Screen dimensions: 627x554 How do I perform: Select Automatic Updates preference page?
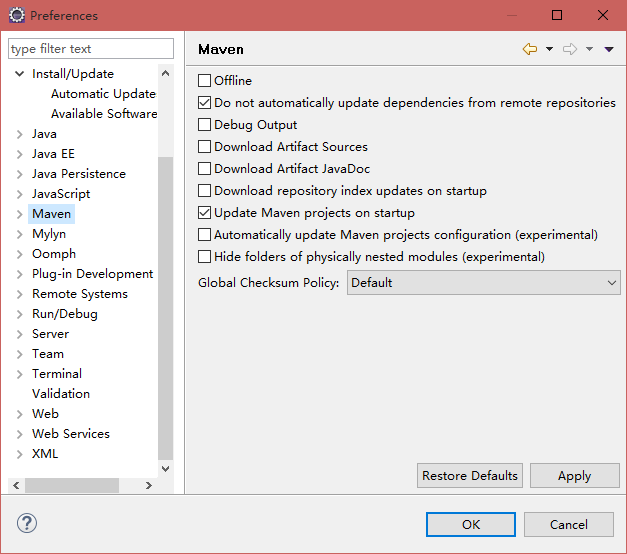tap(104, 94)
